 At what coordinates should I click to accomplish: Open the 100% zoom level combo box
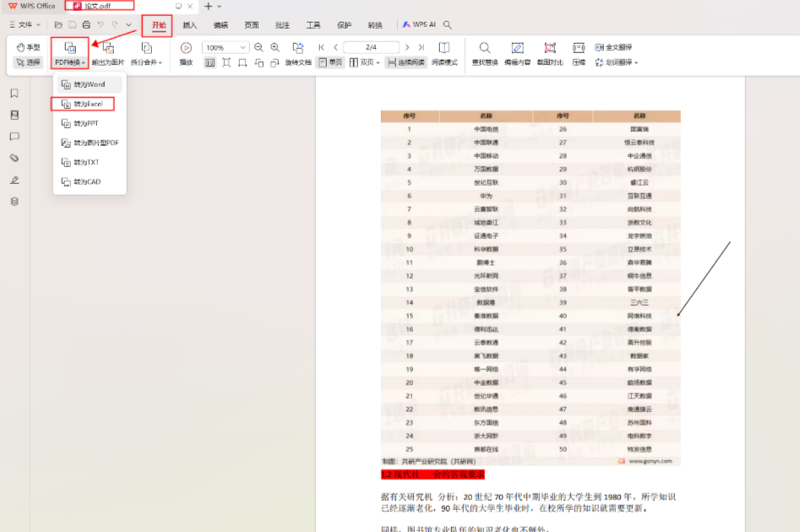pyautogui.click(x=226, y=47)
